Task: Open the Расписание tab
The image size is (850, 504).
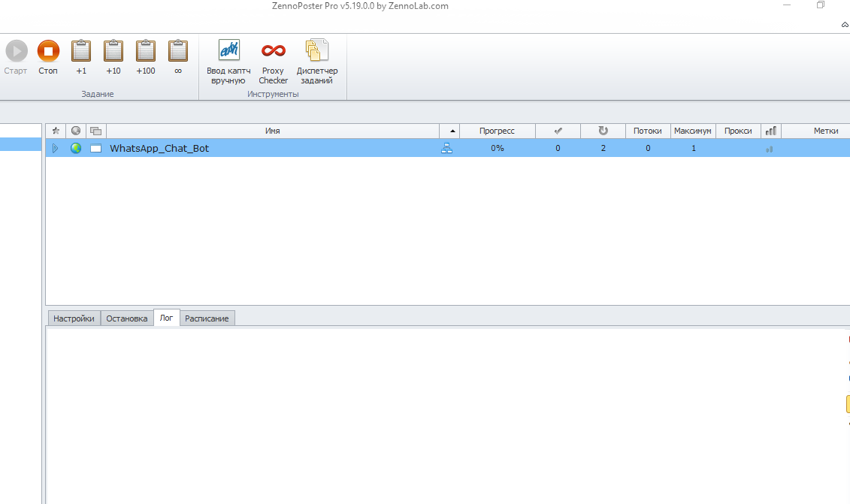Action: point(207,318)
